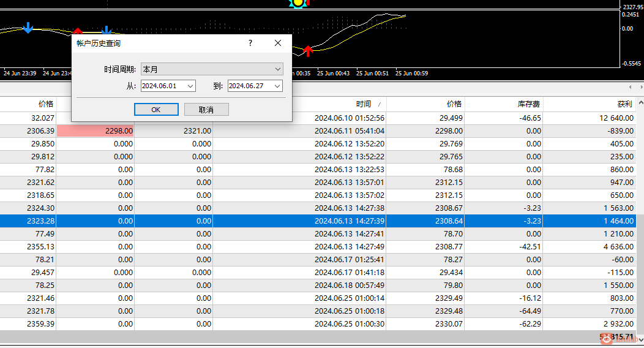This screenshot has width=644, height=348.
Task: Click the chart scroll left arrow
Action: point(630,86)
